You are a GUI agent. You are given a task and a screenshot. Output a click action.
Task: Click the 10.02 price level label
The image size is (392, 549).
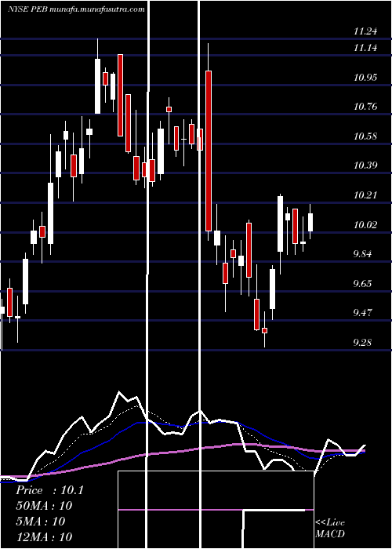365,225
